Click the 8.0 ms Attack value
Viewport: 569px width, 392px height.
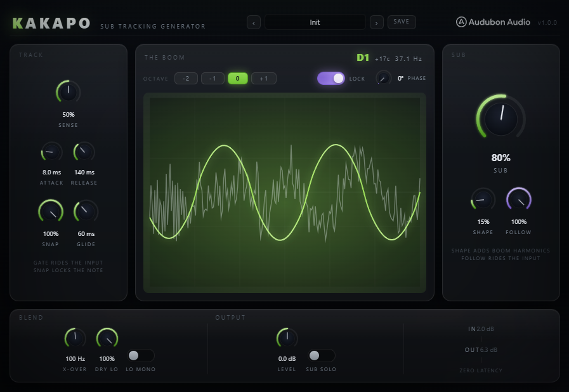click(51, 173)
